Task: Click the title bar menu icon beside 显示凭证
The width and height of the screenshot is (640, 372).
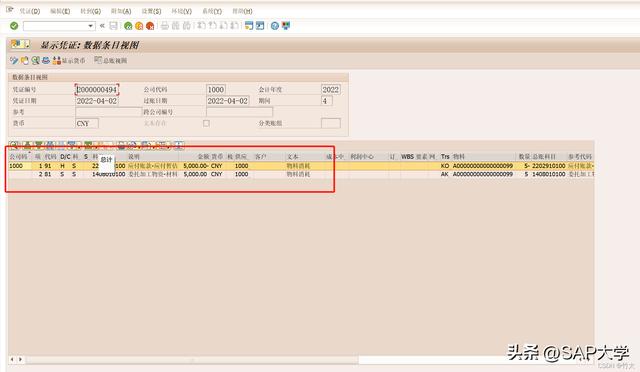Action: pyautogui.click(x=20, y=44)
